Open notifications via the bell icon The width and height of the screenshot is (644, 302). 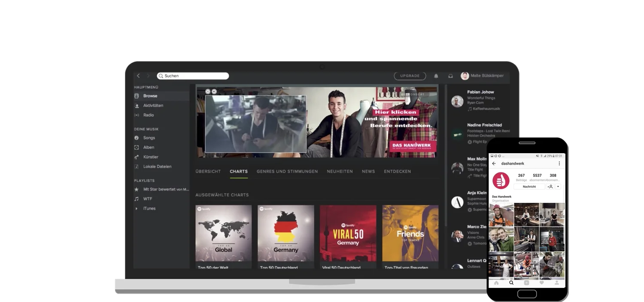coord(436,76)
